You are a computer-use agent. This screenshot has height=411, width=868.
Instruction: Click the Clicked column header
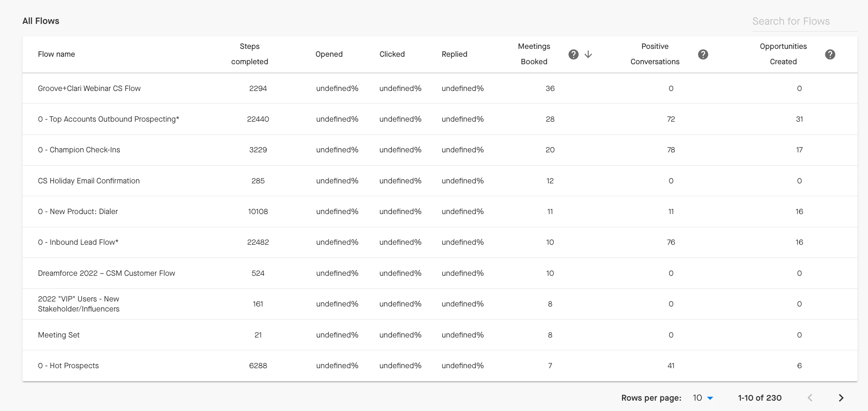coord(392,54)
